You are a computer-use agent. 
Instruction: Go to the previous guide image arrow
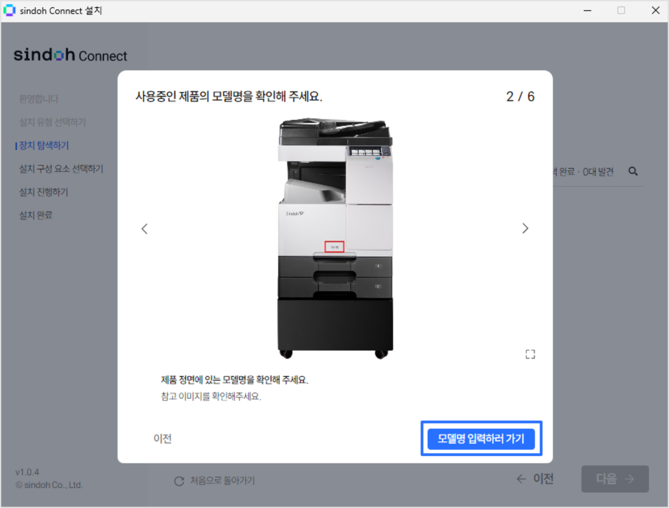tap(145, 229)
